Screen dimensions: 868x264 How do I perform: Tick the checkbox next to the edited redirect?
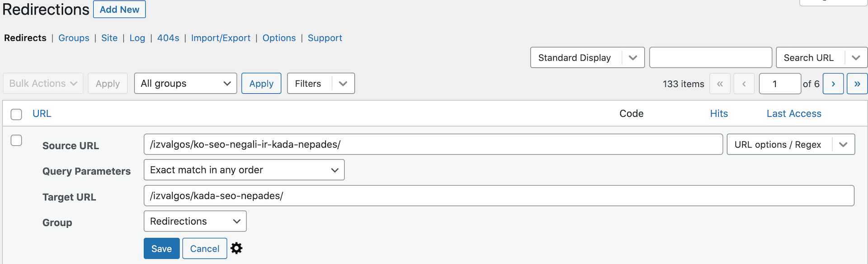pyautogui.click(x=16, y=140)
